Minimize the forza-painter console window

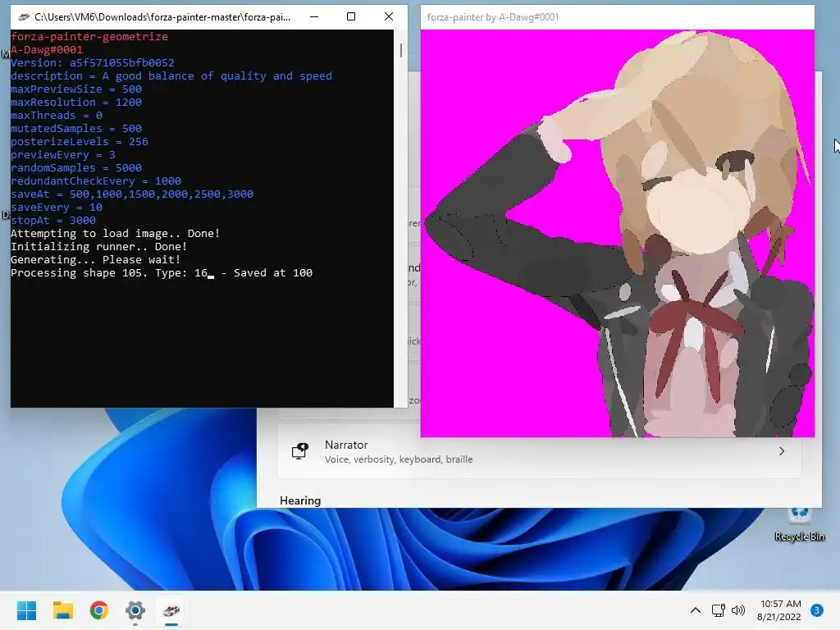point(314,17)
